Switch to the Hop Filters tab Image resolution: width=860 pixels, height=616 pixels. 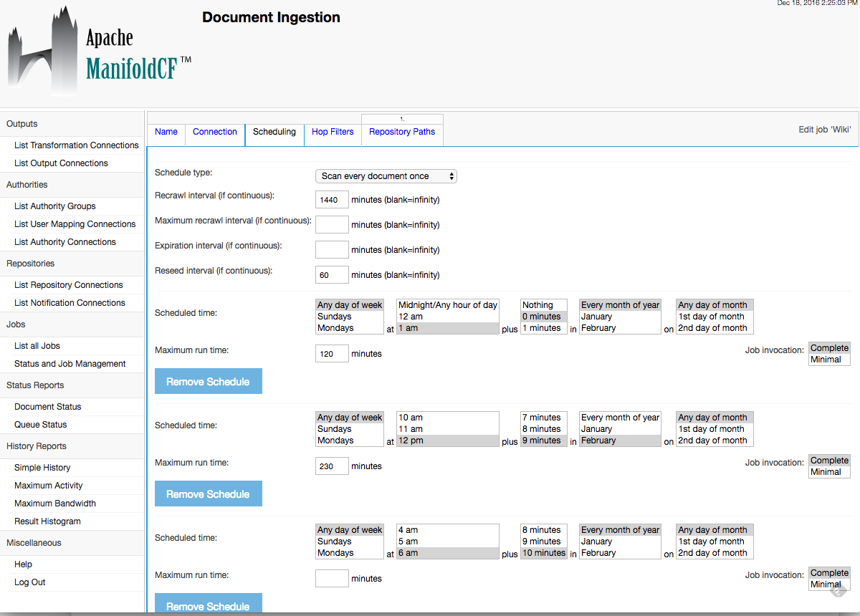pos(333,132)
